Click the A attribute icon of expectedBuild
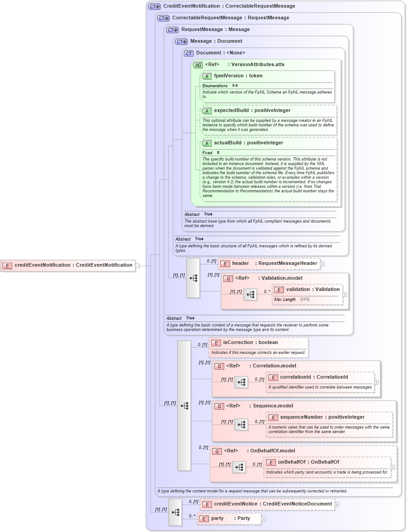The height and width of the screenshot is (532, 407). (207, 111)
